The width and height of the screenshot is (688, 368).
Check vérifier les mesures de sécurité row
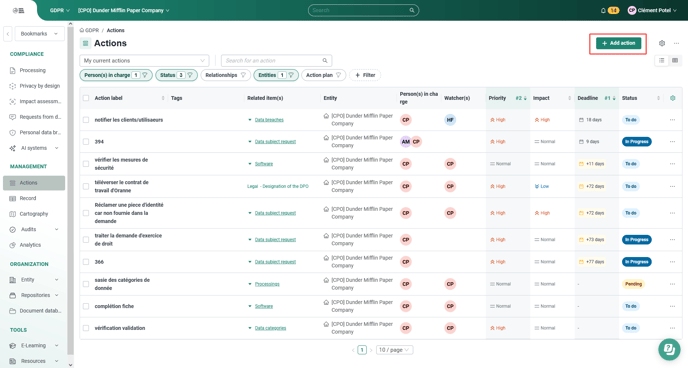[x=86, y=164]
